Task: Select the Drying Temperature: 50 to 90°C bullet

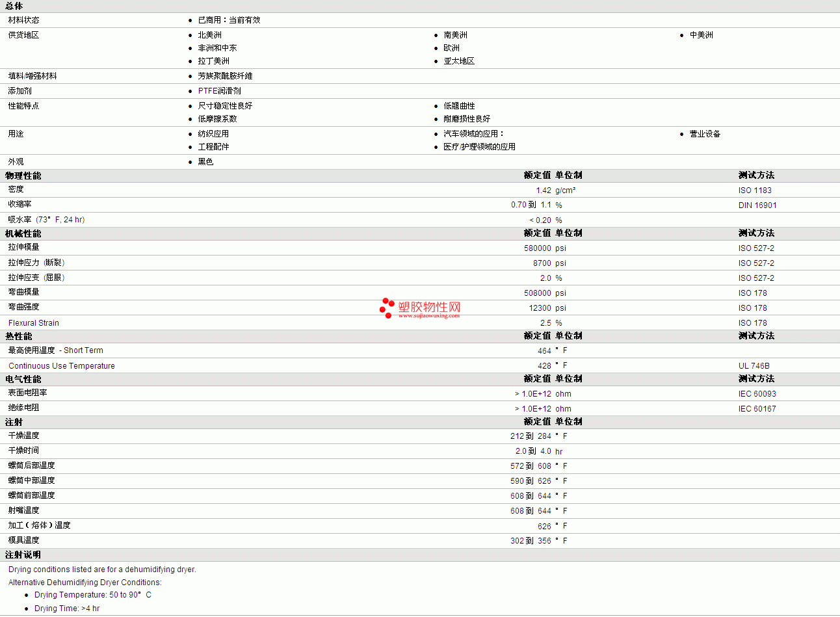Action: click(x=93, y=595)
